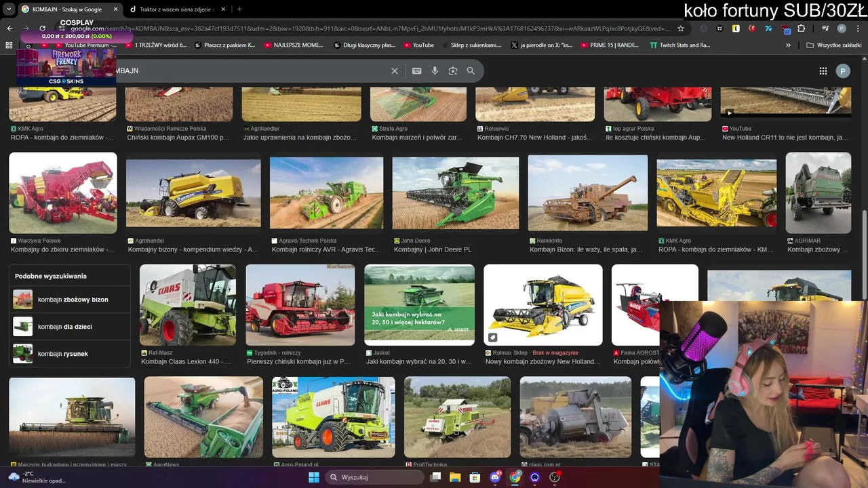
Task: Open the KMK Agro yellow ROPA harvester image
Action: [717, 193]
